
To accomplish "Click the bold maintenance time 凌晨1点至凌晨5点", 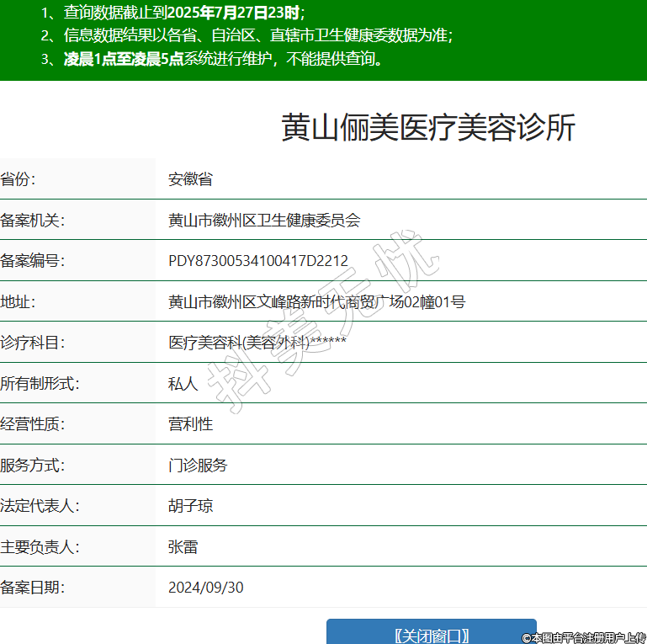I will pos(124,59).
